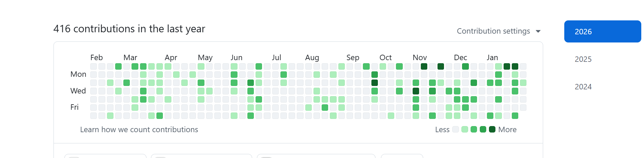Viewport: 644px width, 158px height.
Task: Open Learn how we count contributions link
Action: tap(139, 129)
